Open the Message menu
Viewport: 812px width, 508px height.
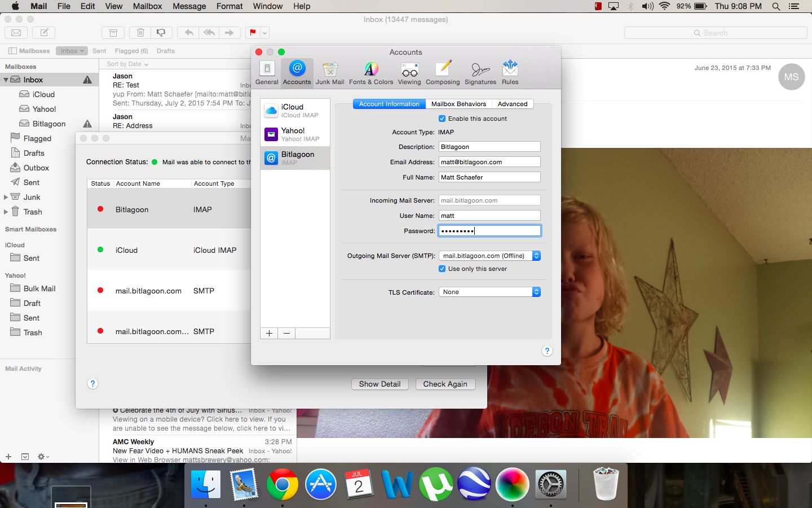[189, 6]
